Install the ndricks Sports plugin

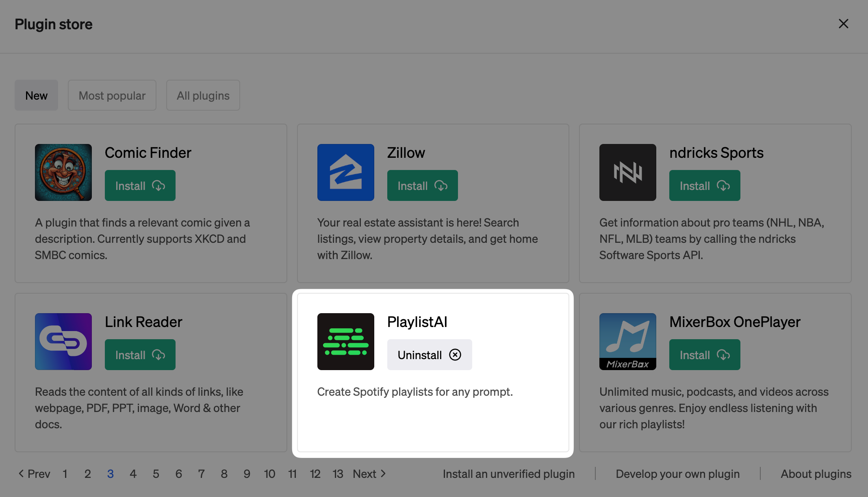pos(705,185)
